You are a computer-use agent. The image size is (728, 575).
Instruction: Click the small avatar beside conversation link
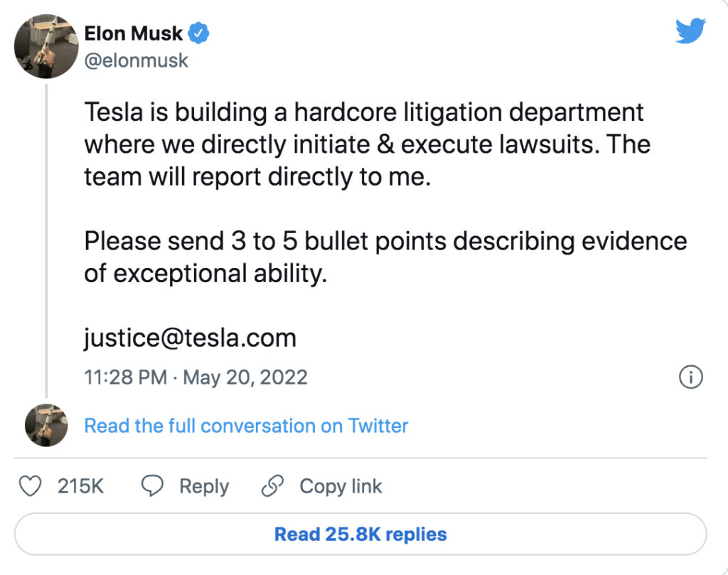(x=45, y=425)
